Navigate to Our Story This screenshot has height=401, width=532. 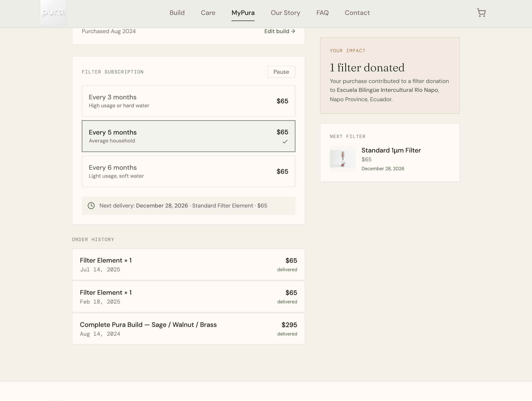pos(286,13)
